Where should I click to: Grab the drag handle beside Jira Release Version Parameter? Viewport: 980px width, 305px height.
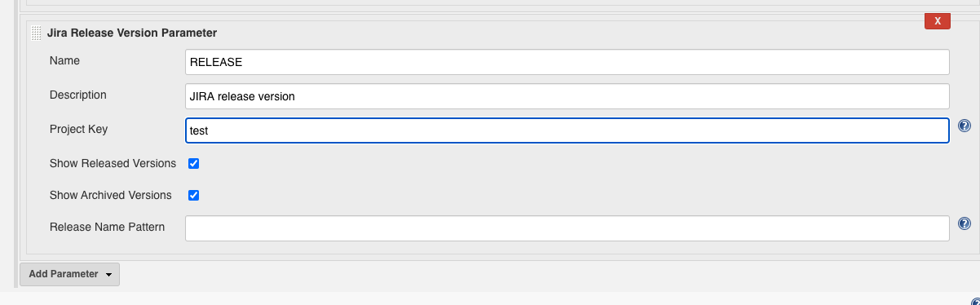pyautogui.click(x=36, y=33)
